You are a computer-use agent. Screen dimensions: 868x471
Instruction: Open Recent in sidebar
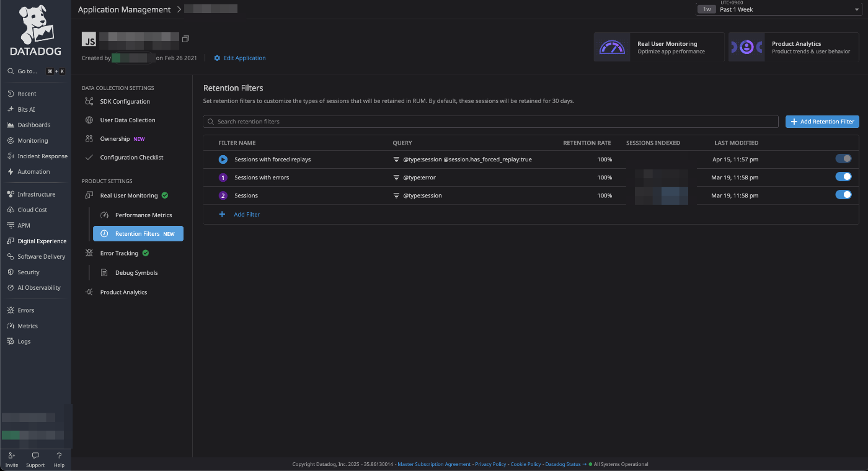(x=27, y=94)
